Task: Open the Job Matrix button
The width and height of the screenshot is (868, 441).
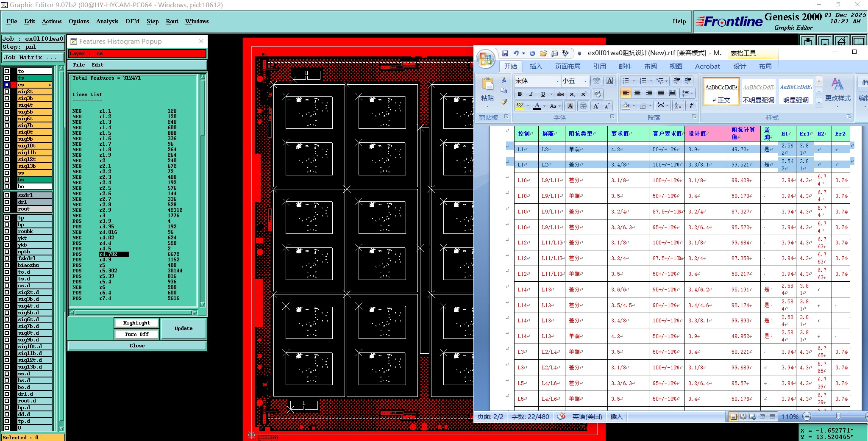Action: (33, 57)
